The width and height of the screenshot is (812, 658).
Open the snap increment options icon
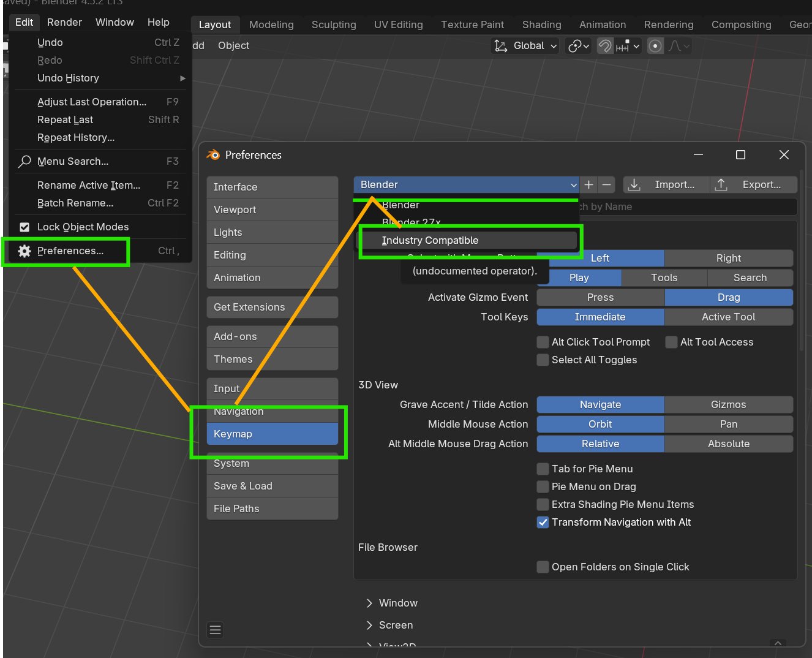pos(628,46)
